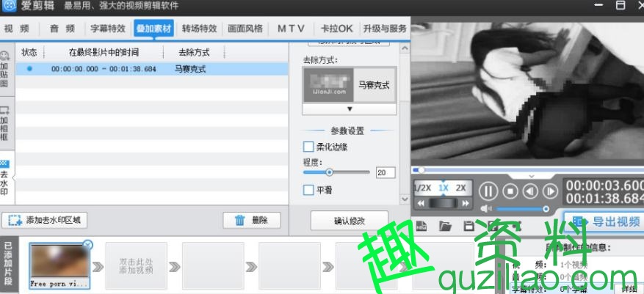Click the open folder project icon
This screenshot has height=294, width=644.
(x=445, y=226)
